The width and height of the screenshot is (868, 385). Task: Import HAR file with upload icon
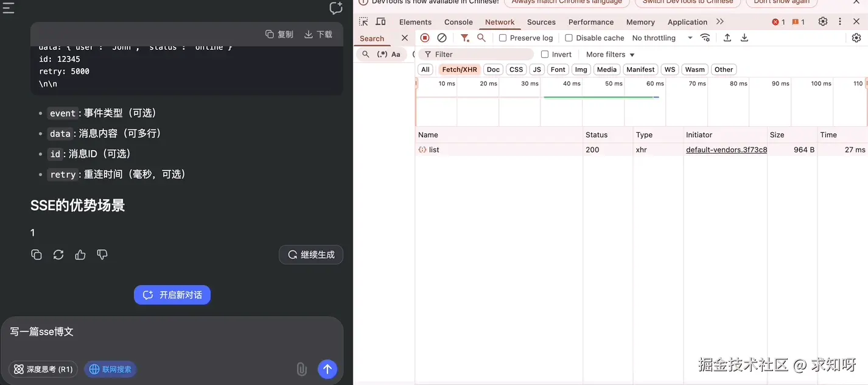click(727, 38)
